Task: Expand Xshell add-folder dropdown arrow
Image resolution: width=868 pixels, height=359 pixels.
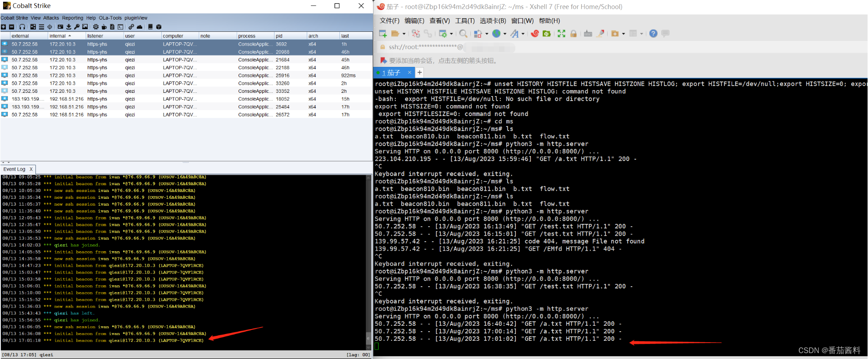Action: click(624, 34)
